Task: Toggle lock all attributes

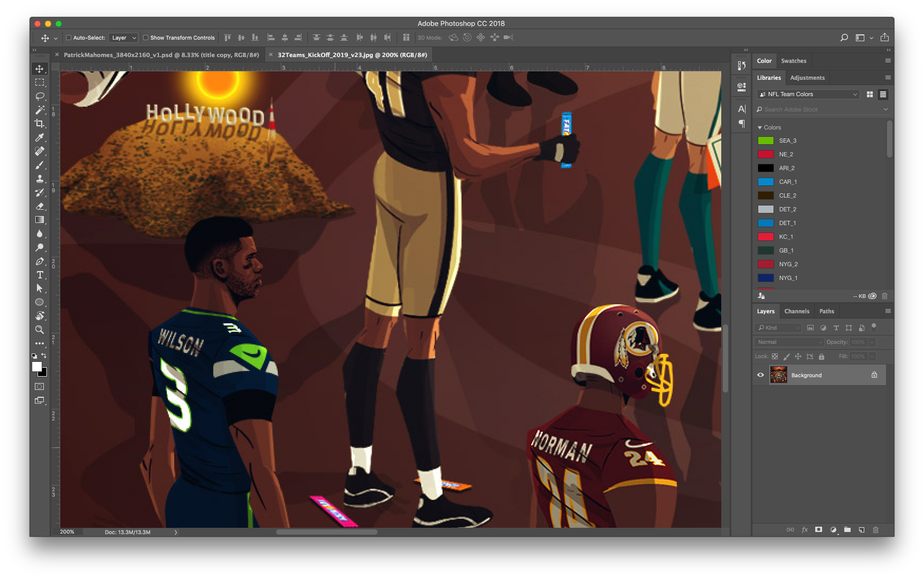Action: [822, 357]
